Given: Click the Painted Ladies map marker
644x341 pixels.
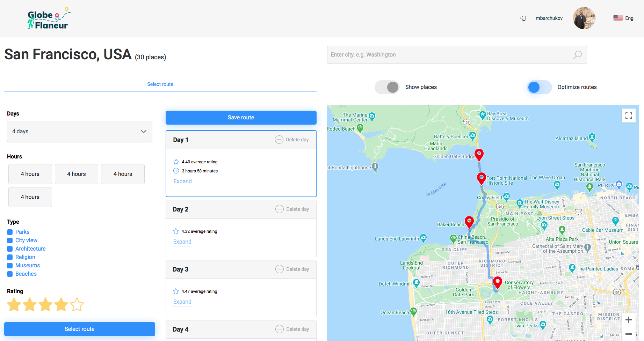Looking at the screenshot, I should coord(572,268).
